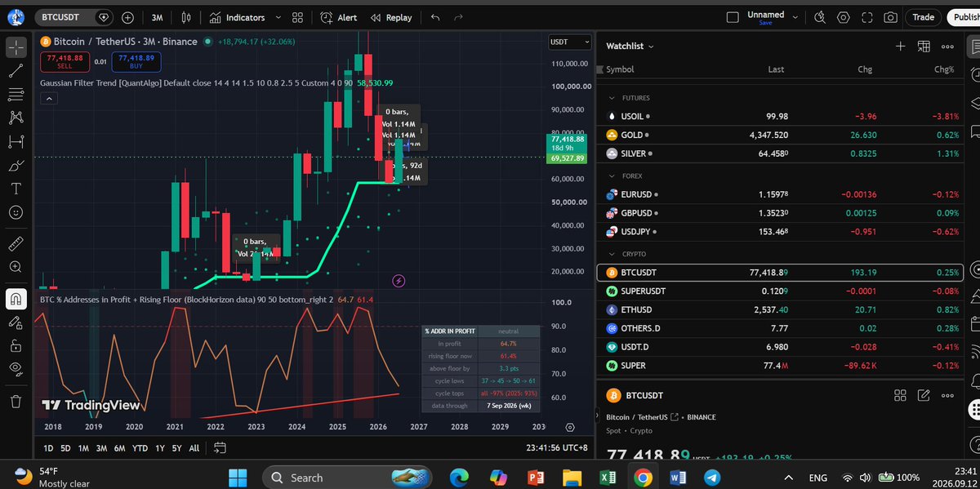
Task: Start bar Replay mode
Action: pyautogui.click(x=391, y=17)
